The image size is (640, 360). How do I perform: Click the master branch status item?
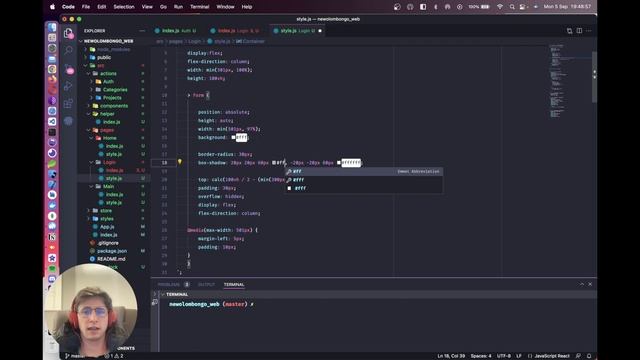76,356
